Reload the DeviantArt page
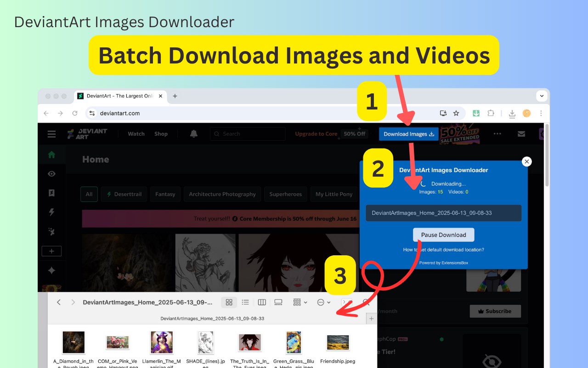The width and height of the screenshot is (588, 368). pyautogui.click(x=75, y=113)
